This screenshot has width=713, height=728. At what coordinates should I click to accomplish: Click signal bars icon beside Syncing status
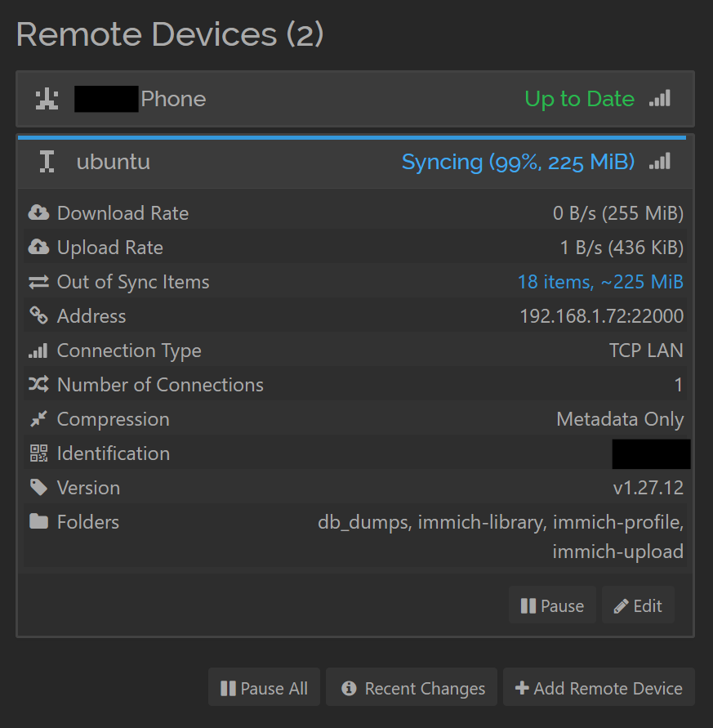tap(660, 161)
